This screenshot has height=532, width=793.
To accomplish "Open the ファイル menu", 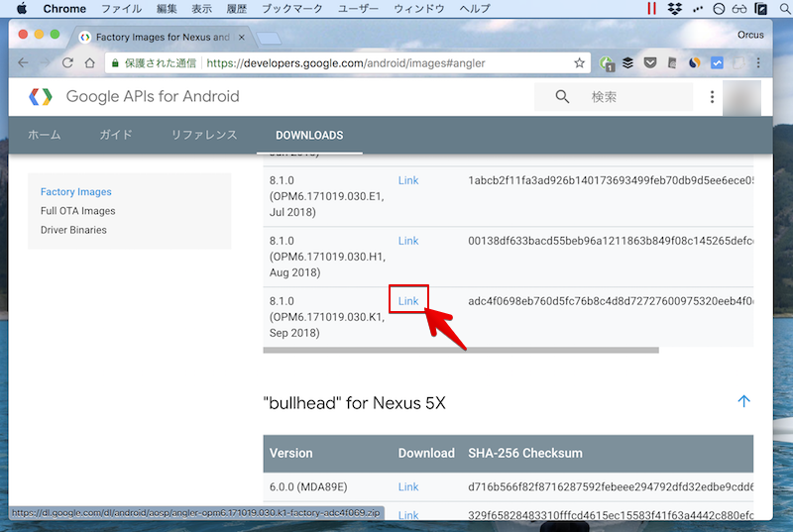I will [121, 9].
